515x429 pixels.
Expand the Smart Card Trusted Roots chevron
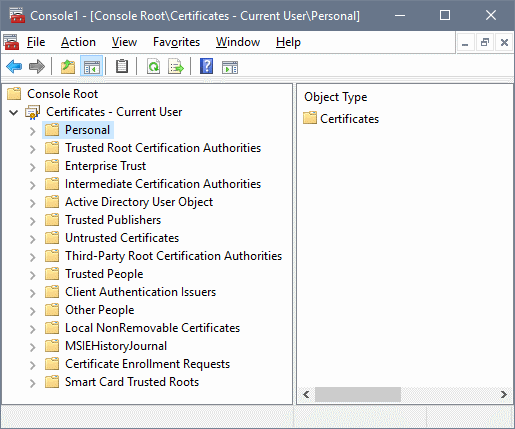(x=32, y=383)
